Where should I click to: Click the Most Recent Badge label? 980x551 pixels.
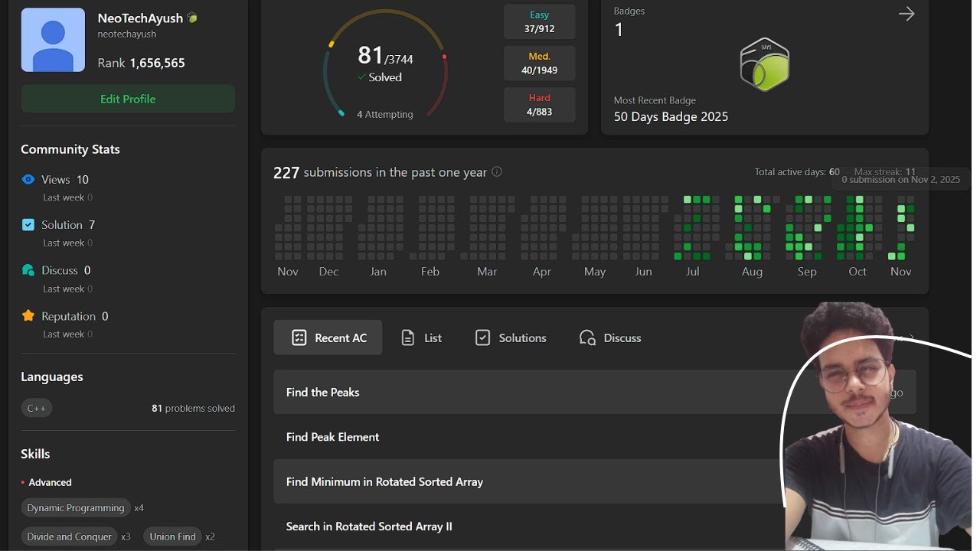pyautogui.click(x=655, y=100)
